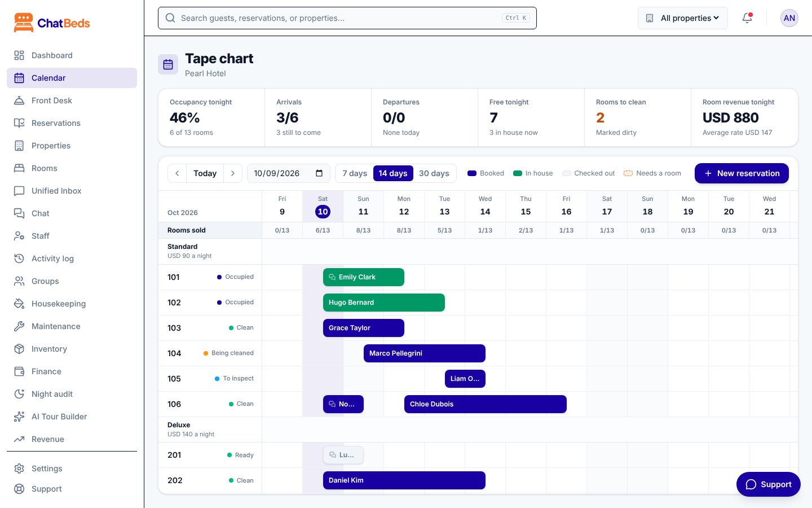Select the 14 days view

(393, 173)
